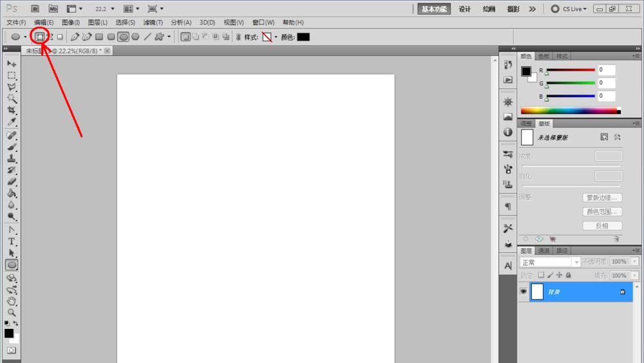Image resolution: width=644 pixels, height=363 pixels.
Task: Click the red R color slider
Action: click(571, 70)
